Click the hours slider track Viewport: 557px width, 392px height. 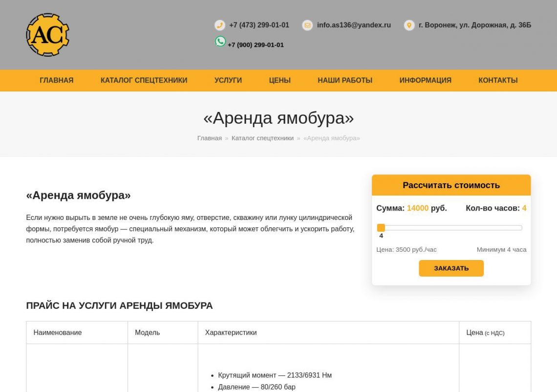450,228
